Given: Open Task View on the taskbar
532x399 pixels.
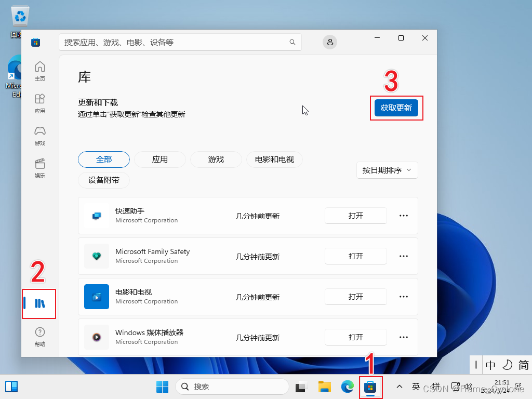Looking at the screenshot, I should click(301, 387).
